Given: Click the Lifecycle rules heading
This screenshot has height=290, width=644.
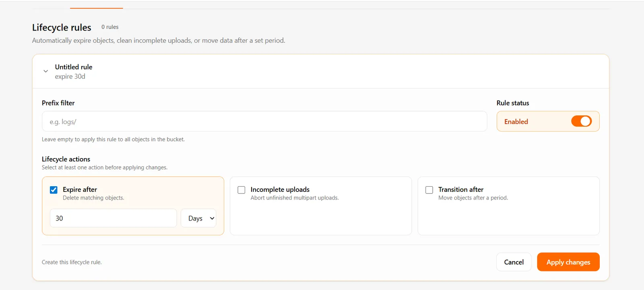Looking at the screenshot, I should click(62, 27).
